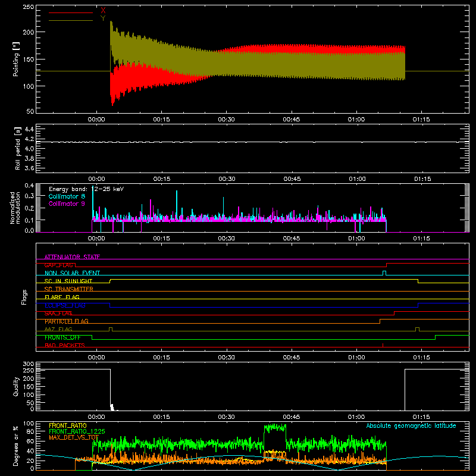The width and height of the screenshot is (476, 476).
Task: Click the PARTICLE_FLAG label
Action: [67, 321]
